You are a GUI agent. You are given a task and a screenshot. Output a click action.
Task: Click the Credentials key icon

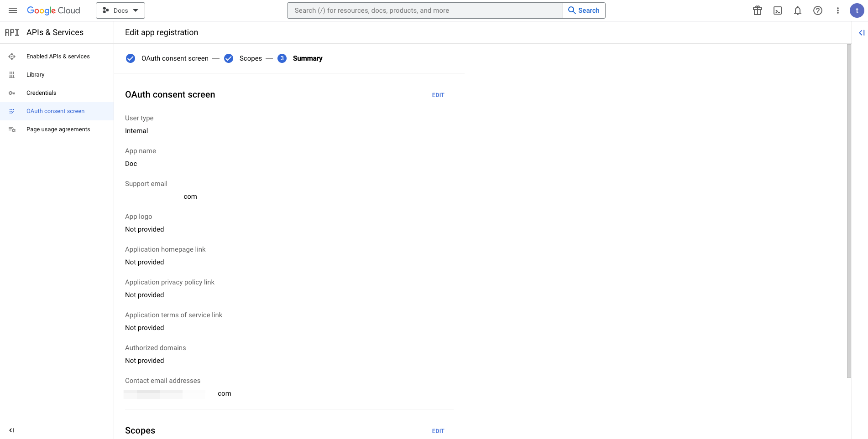[12, 93]
